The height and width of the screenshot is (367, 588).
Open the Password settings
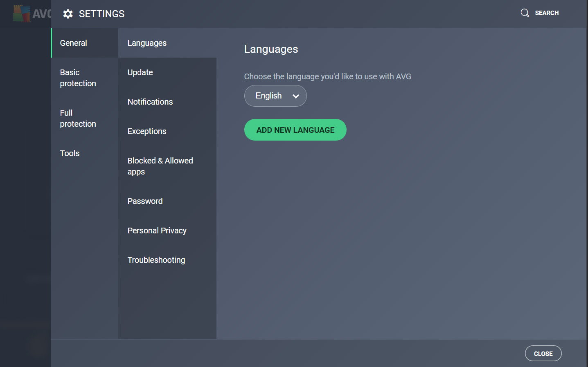click(145, 201)
